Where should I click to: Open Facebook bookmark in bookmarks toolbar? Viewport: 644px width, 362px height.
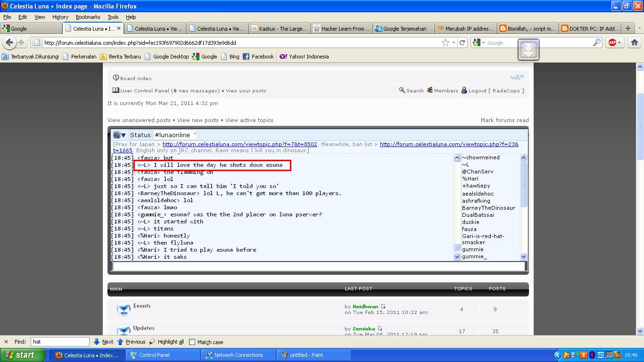coord(258,57)
